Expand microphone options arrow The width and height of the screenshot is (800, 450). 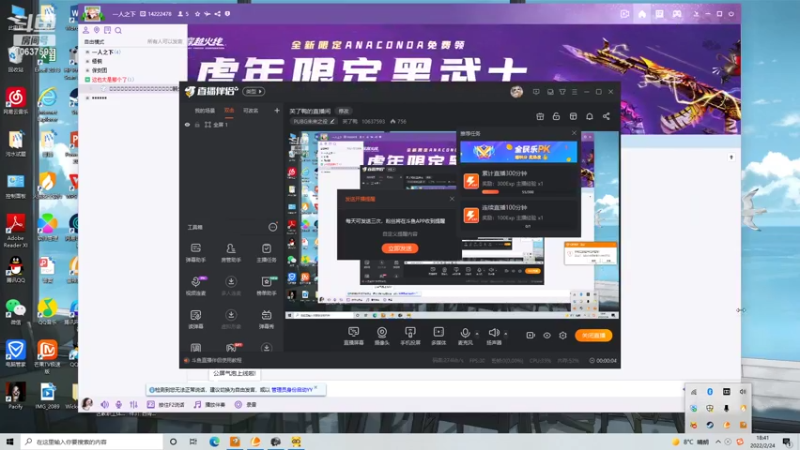(x=477, y=334)
